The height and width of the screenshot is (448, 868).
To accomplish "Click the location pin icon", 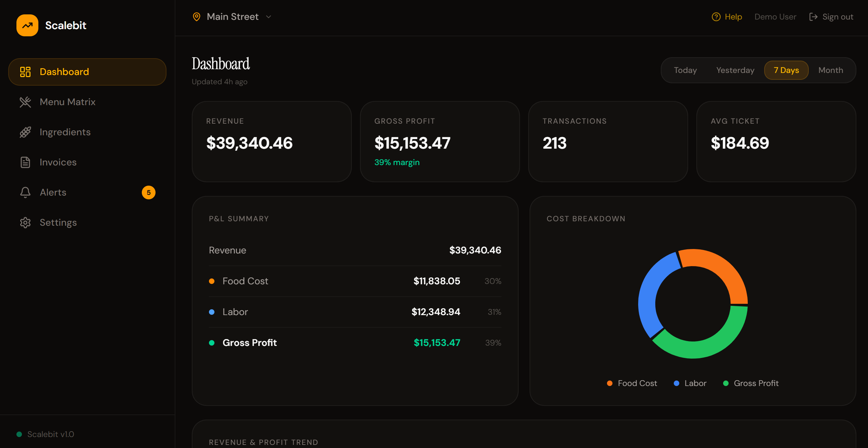I will click(x=197, y=17).
